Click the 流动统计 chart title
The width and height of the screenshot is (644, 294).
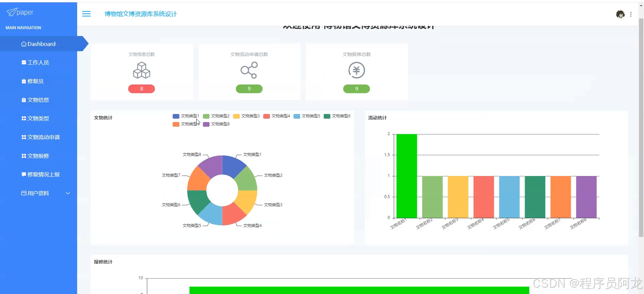(x=378, y=118)
